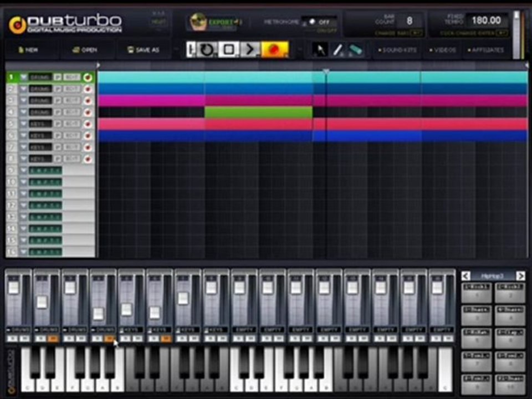Trigger drum pad number 8
The width and height of the screenshot is (532, 399).
click(510, 361)
